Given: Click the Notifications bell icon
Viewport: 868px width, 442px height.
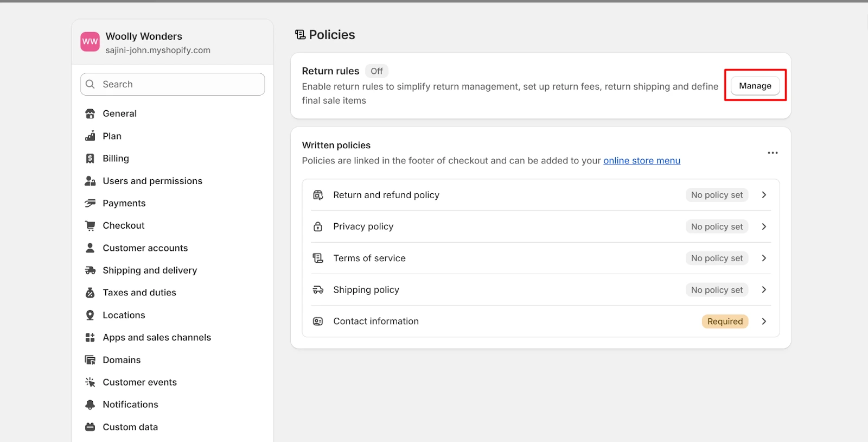Looking at the screenshot, I should tap(90, 405).
